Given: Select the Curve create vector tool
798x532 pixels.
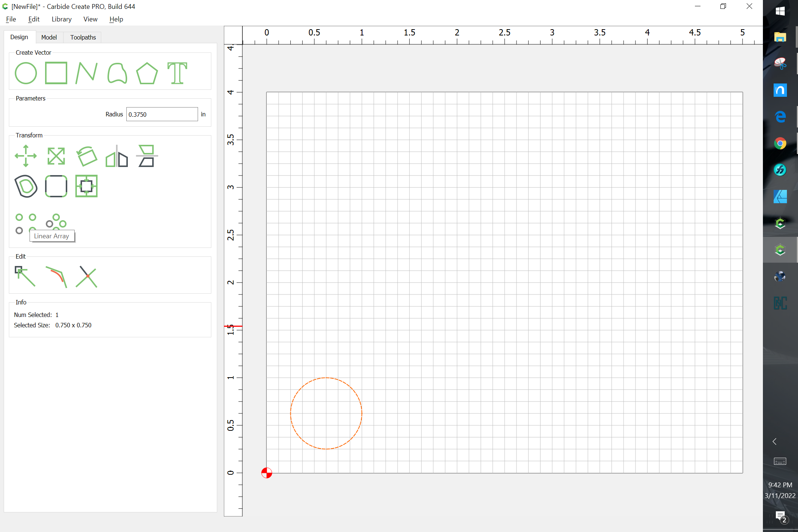Looking at the screenshot, I should (x=117, y=73).
